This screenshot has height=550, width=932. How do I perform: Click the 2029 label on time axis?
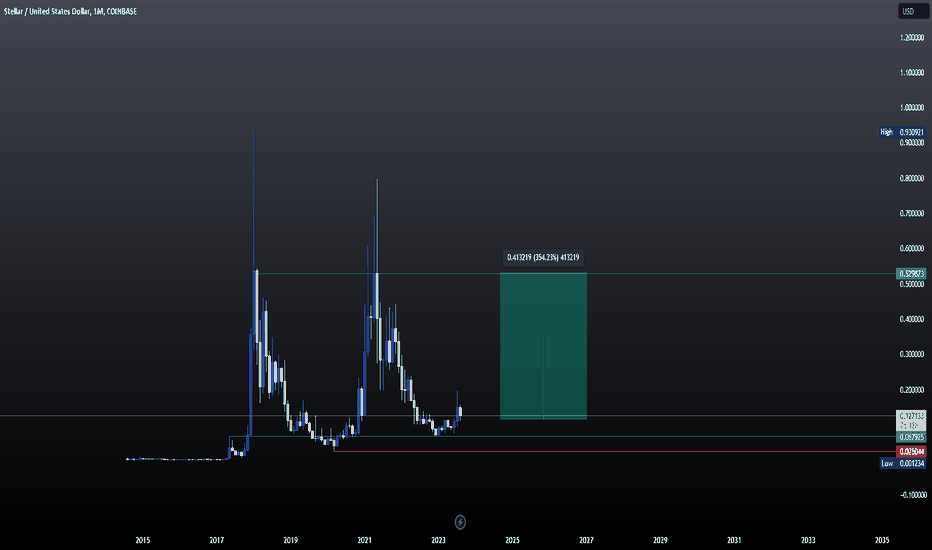pyautogui.click(x=660, y=540)
